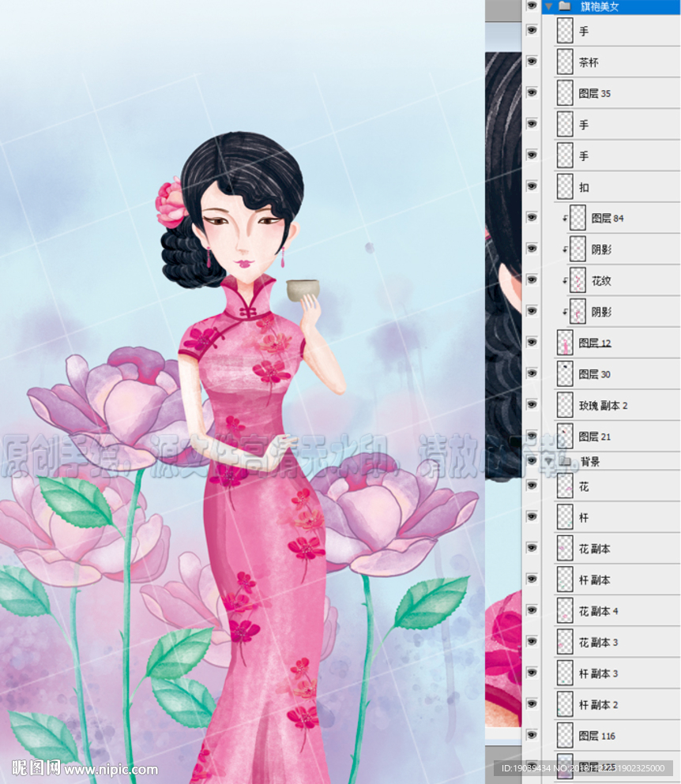Toggle visibility of 图层 84
The height and width of the screenshot is (784, 681).
coord(532,217)
